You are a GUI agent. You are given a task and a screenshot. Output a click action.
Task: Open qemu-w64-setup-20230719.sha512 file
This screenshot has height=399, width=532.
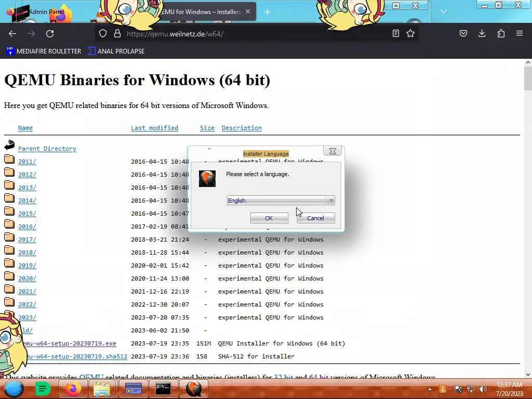(77, 356)
